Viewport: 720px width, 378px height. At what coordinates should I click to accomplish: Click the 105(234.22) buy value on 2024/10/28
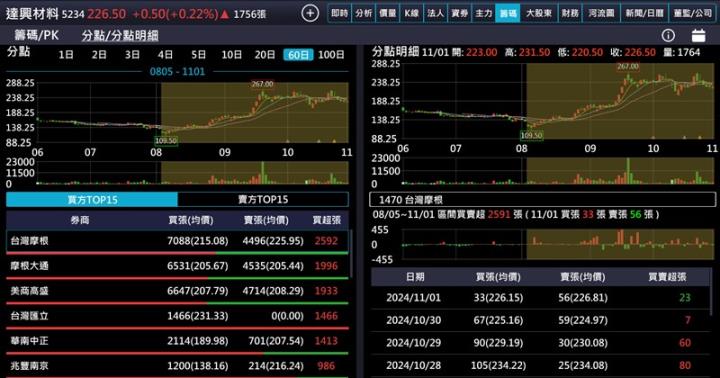tap(498, 366)
